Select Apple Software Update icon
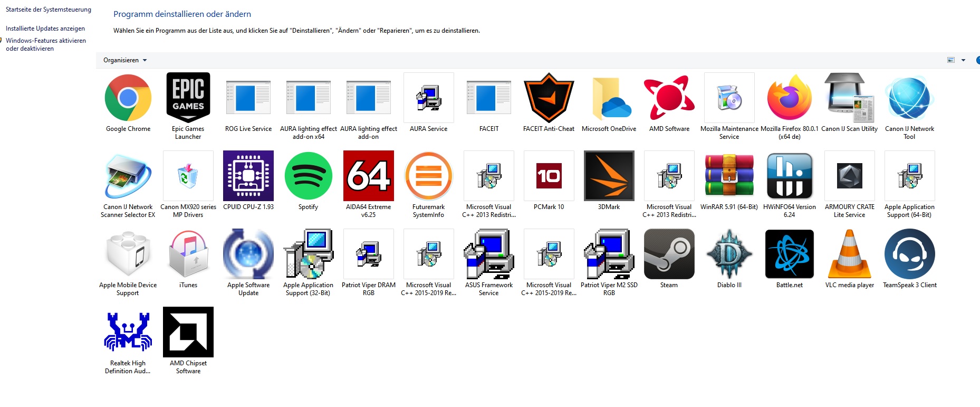The height and width of the screenshot is (407, 980). 248,254
